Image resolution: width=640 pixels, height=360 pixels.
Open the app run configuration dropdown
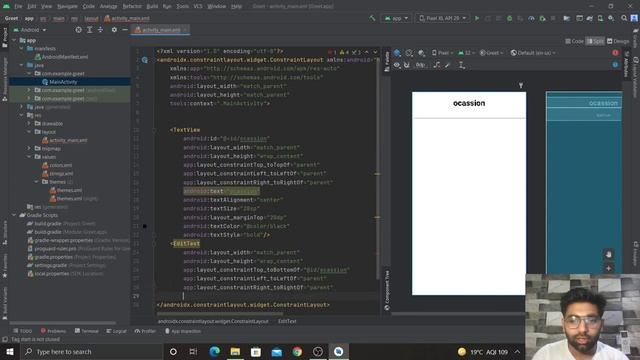point(396,18)
